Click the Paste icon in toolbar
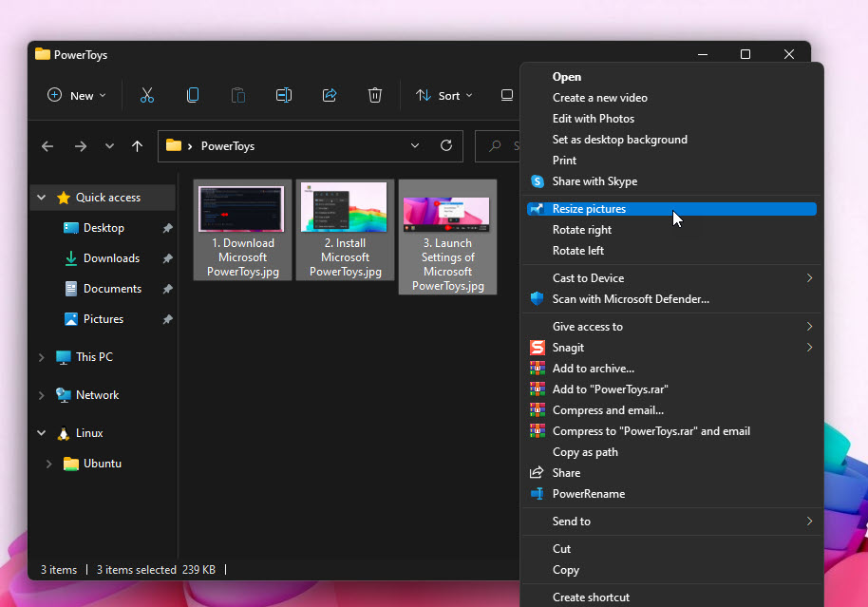 (x=238, y=95)
